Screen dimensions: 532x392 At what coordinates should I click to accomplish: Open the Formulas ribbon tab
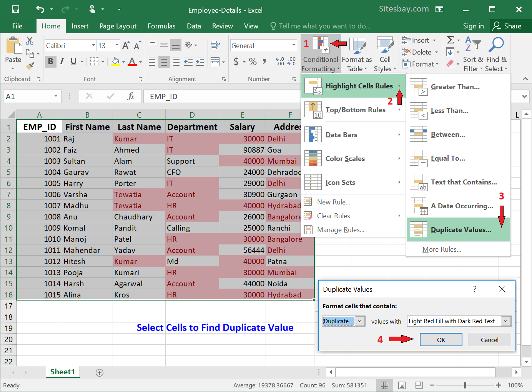[x=161, y=26]
